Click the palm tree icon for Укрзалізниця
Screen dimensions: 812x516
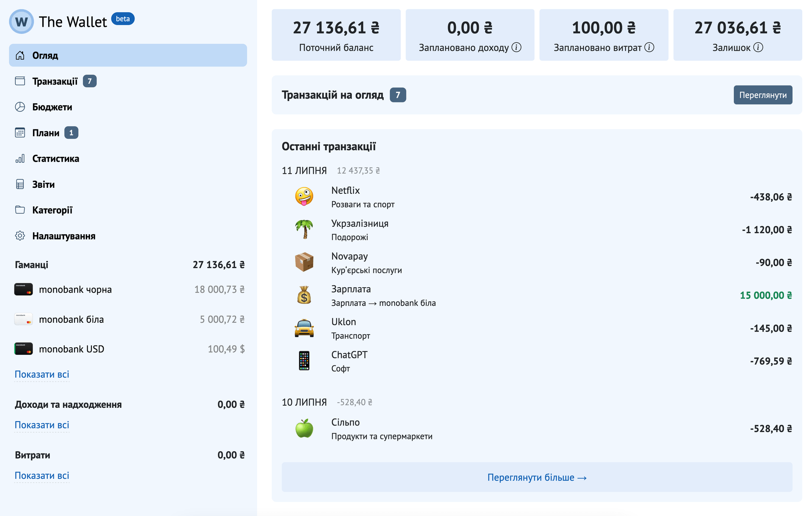tap(304, 230)
